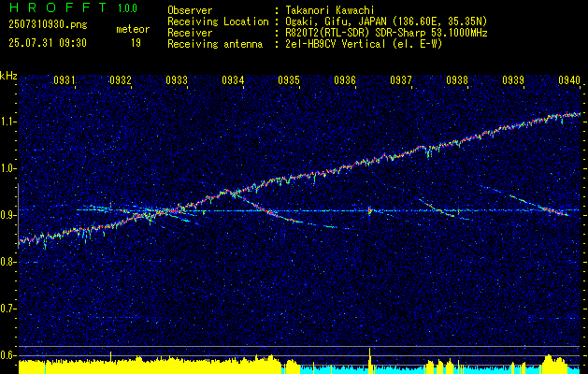Click the meteor count 19
This screenshot has height=374, width=588.
136,43
